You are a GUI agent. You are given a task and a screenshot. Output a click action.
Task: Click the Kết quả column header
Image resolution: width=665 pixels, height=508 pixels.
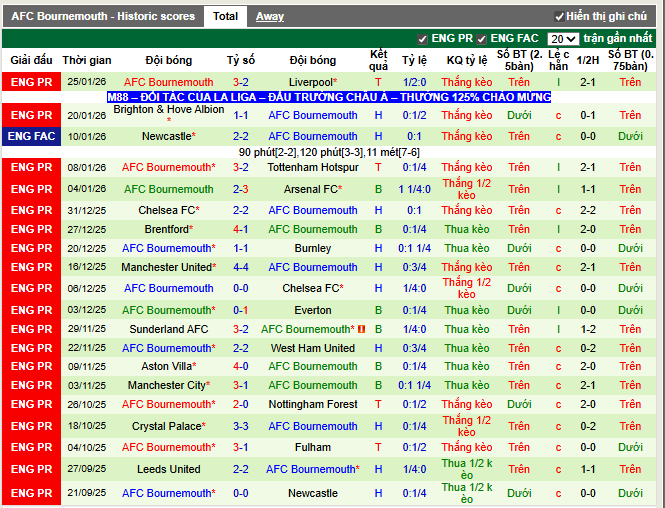pos(378,60)
